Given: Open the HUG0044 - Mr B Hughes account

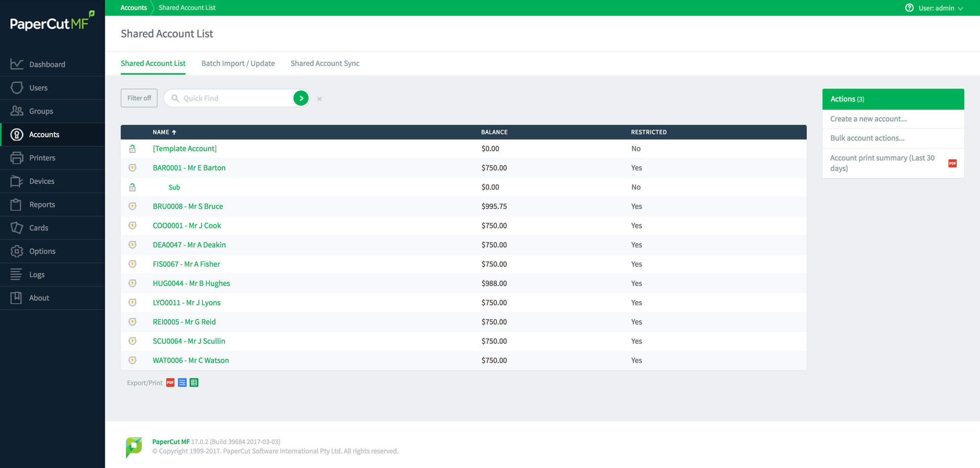Looking at the screenshot, I should (x=191, y=283).
